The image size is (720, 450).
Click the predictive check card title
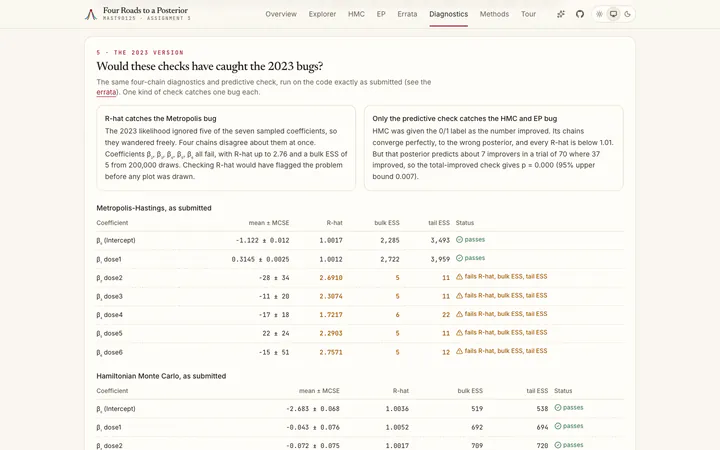click(465, 118)
